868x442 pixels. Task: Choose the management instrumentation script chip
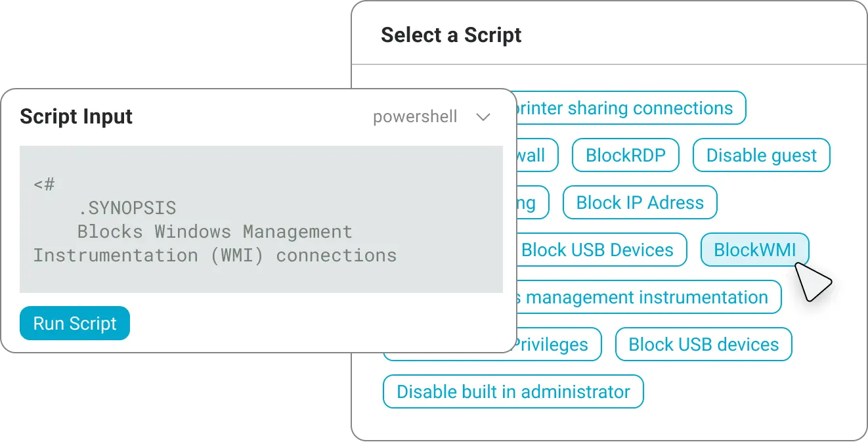click(647, 298)
